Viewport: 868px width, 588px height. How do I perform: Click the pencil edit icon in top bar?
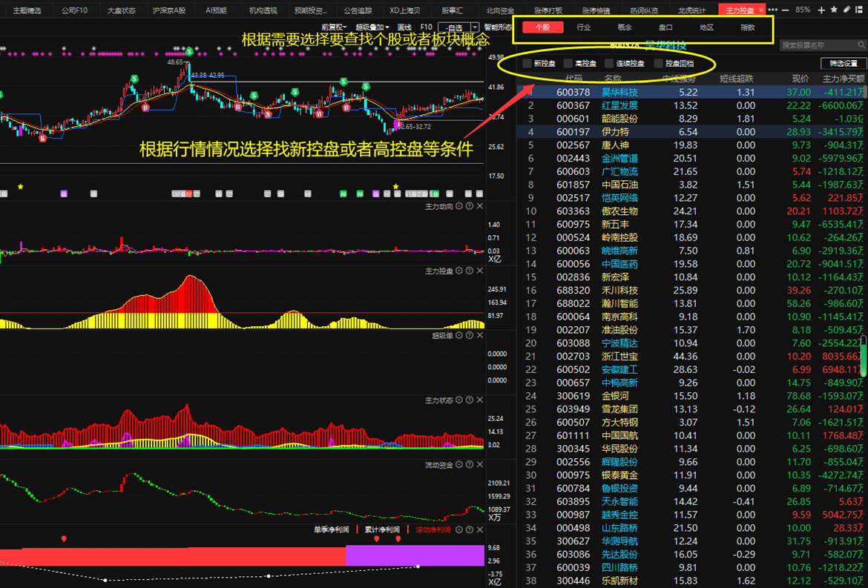point(847,10)
